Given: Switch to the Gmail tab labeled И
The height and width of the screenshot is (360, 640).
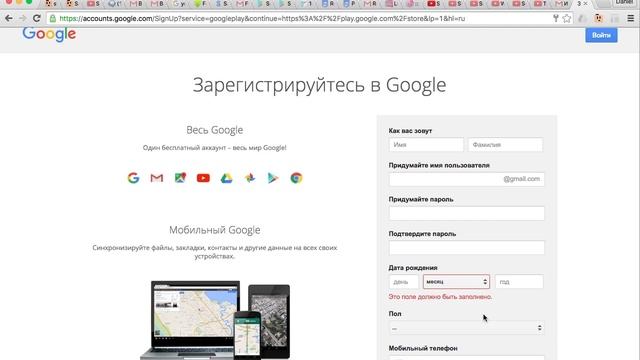Looking at the screenshot, I should (x=561, y=3).
